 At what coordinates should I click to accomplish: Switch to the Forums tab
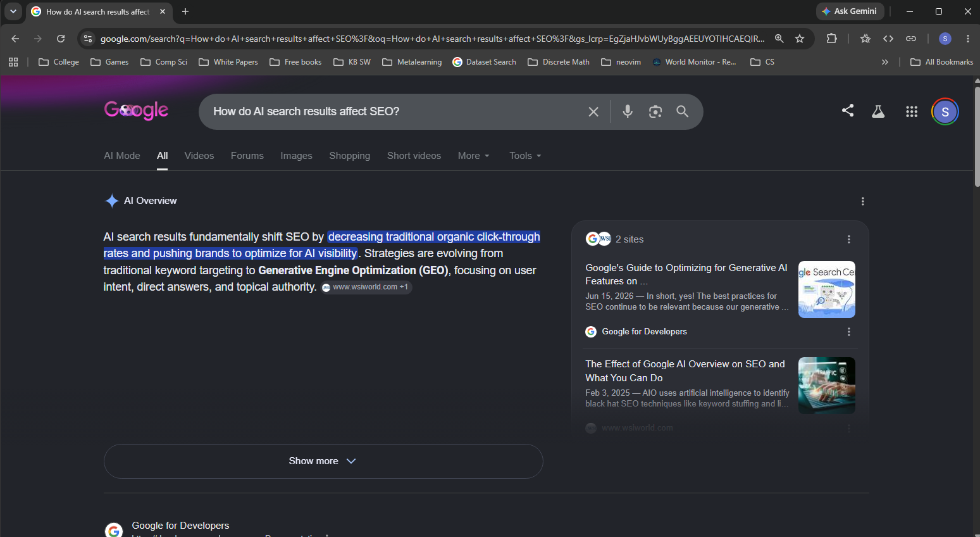247,156
